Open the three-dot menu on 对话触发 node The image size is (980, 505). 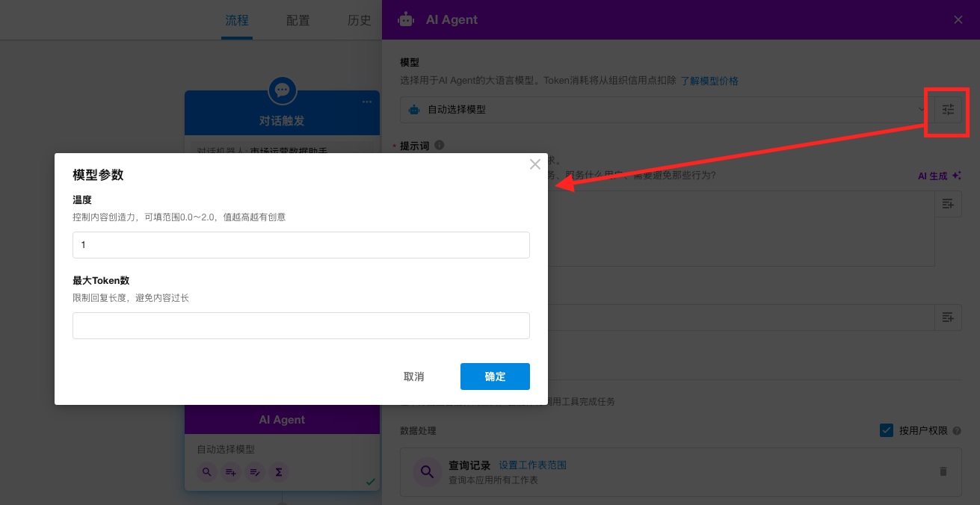(x=367, y=102)
